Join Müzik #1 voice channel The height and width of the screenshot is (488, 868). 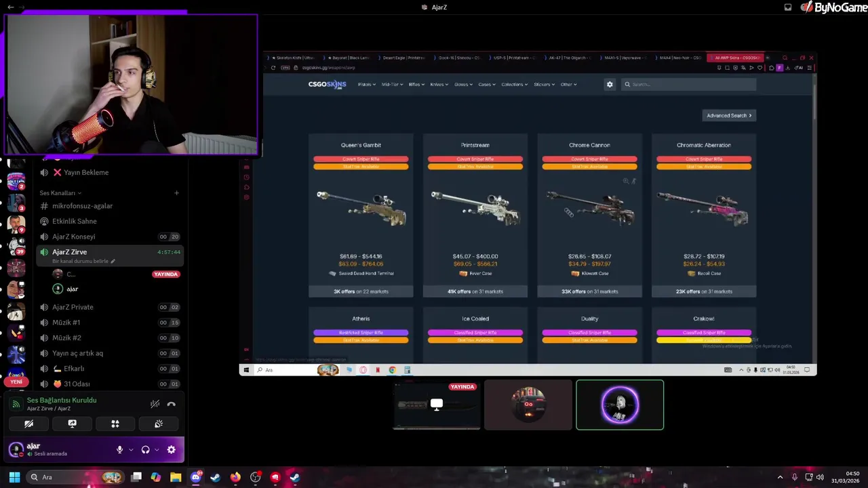click(108, 323)
